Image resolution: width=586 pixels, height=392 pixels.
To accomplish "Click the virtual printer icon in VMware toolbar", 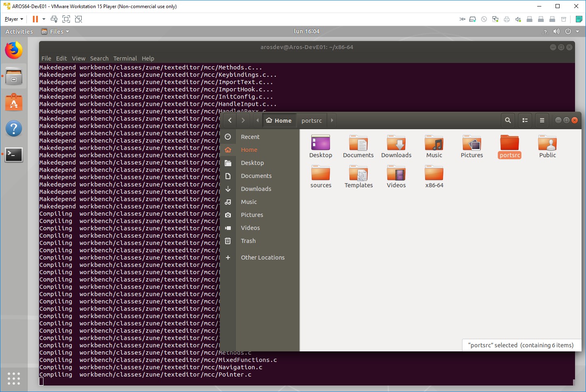I will tap(506, 19).
